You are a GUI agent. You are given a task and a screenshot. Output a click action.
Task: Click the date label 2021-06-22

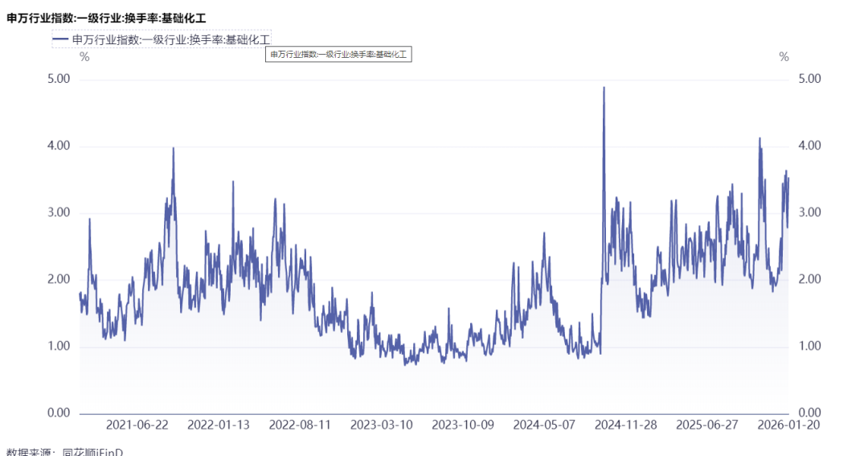point(137,425)
